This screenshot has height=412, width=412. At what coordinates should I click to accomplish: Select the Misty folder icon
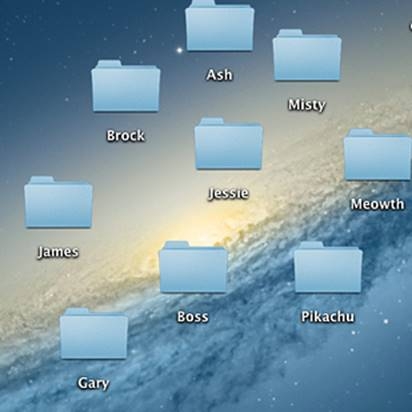tap(307, 55)
